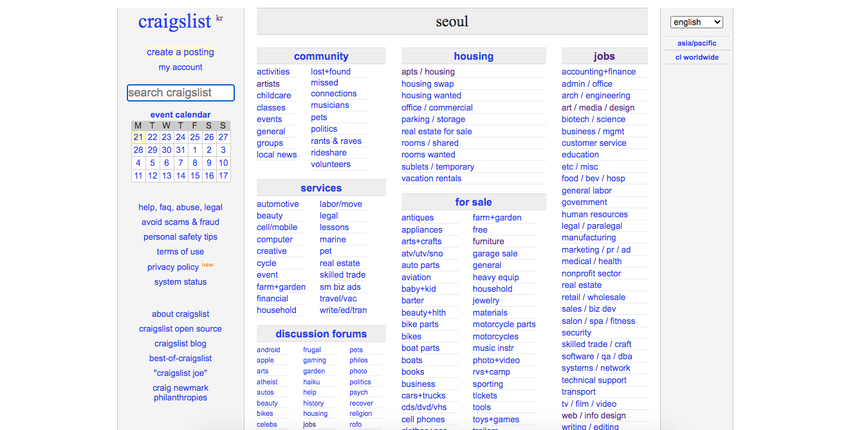Screen dimensions: 868x430
Task: Open gaming discussion forum
Action: [315, 360]
